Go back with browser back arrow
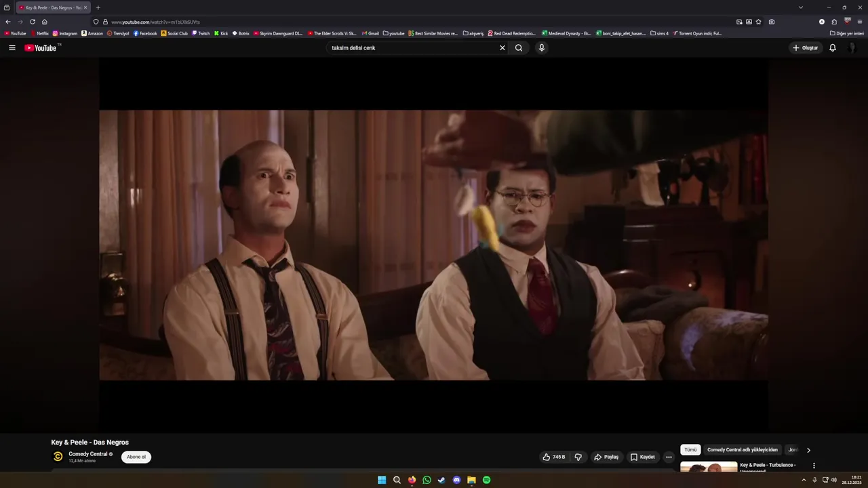868x488 pixels. pyautogui.click(x=8, y=22)
